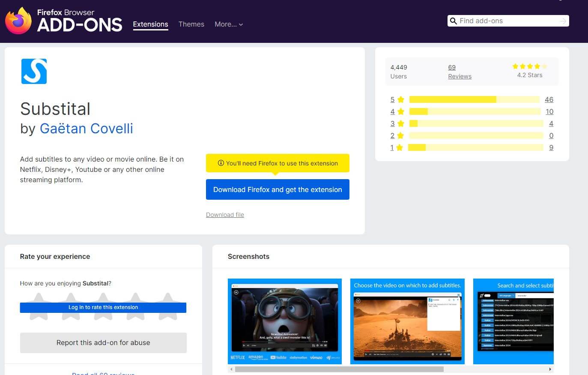The image size is (588, 375).
Task: Click the 4-star rating bar
Action: tap(475, 111)
